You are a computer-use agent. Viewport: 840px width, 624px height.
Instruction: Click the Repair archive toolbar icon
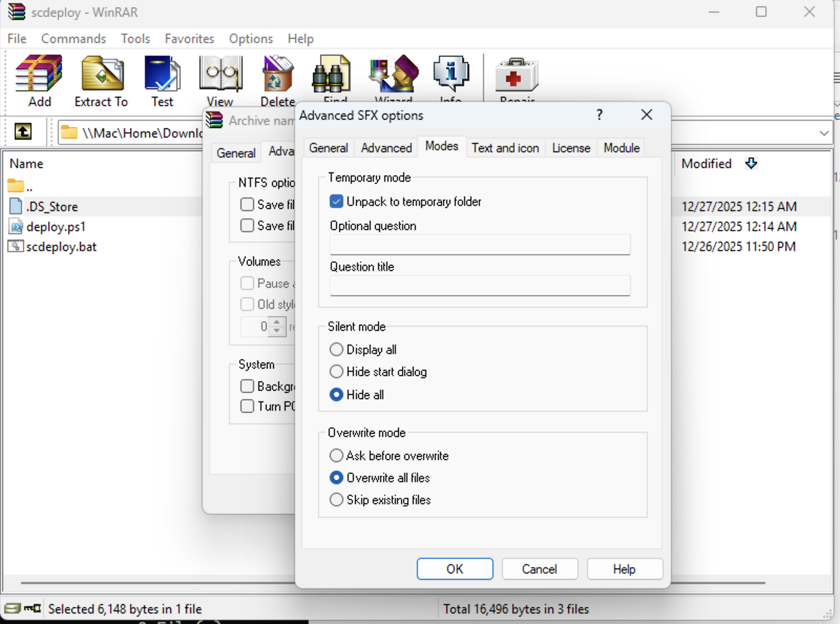(x=517, y=75)
